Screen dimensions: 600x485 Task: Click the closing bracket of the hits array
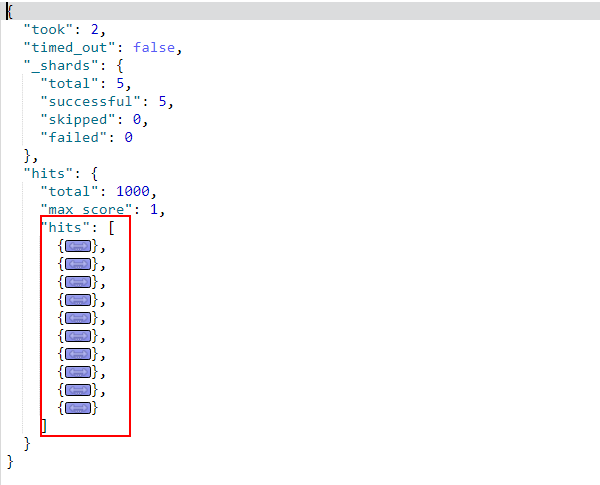[44, 426]
